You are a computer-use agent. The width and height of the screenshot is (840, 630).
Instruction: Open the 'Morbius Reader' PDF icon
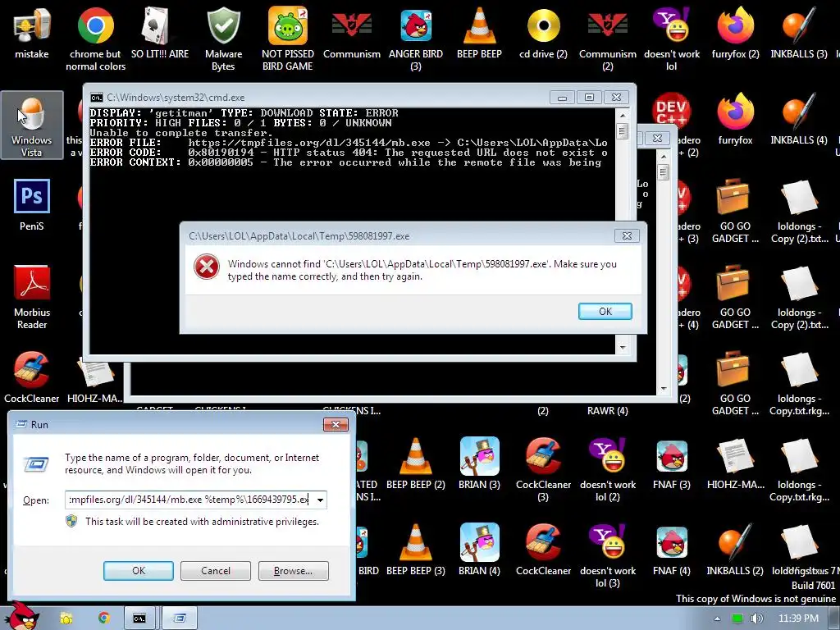tap(32, 297)
